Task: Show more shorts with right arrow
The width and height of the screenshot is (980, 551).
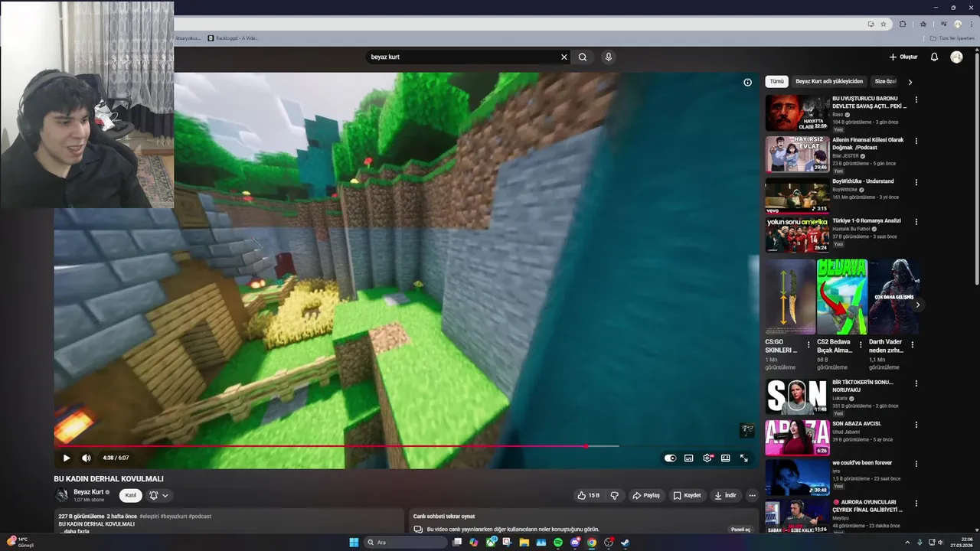Action: click(x=917, y=305)
